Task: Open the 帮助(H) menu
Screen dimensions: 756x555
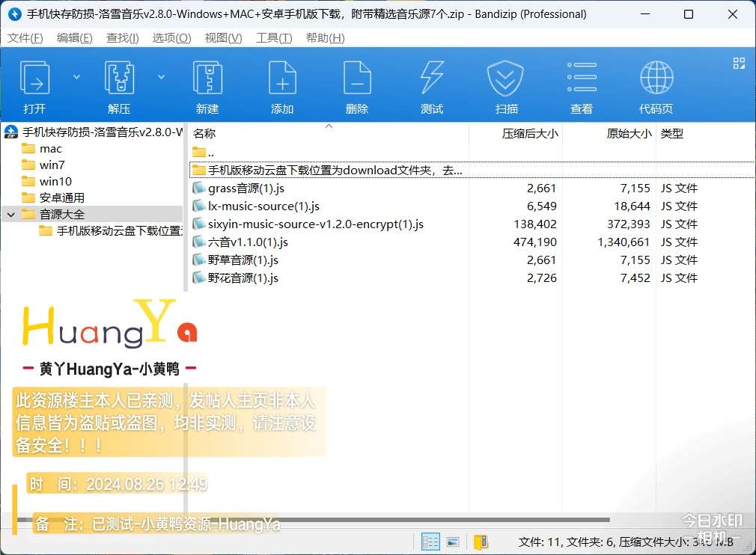Action: [x=326, y=38]
